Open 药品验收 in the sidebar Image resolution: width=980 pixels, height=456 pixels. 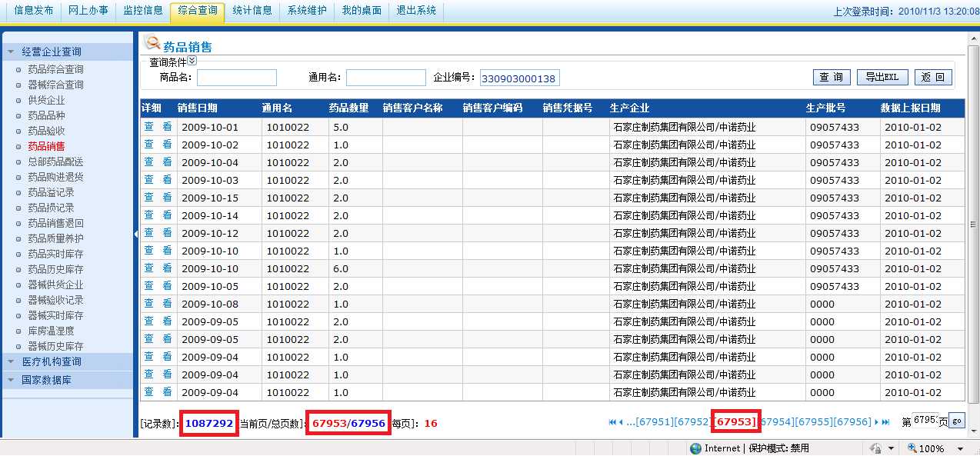coord(46,131)
